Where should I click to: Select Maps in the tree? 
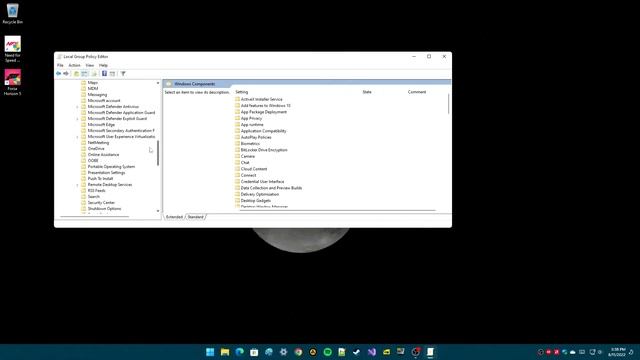[x=93, y=82]
